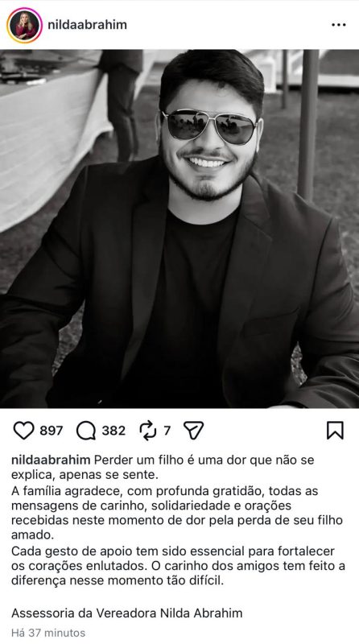The width and height of the screenshot is (359, 644).
Task: Tap caption paragraph 'Cada gesto de apoio'
Action: 178,566
